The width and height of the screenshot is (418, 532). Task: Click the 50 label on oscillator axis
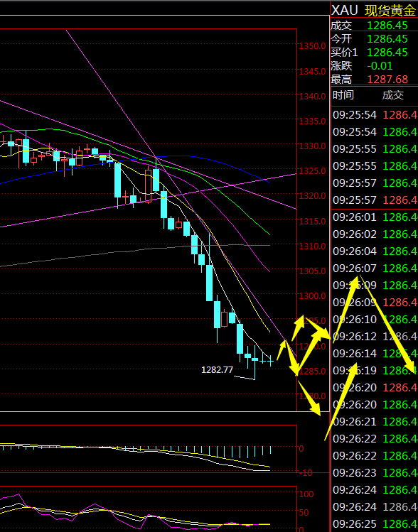click(304, 513)
